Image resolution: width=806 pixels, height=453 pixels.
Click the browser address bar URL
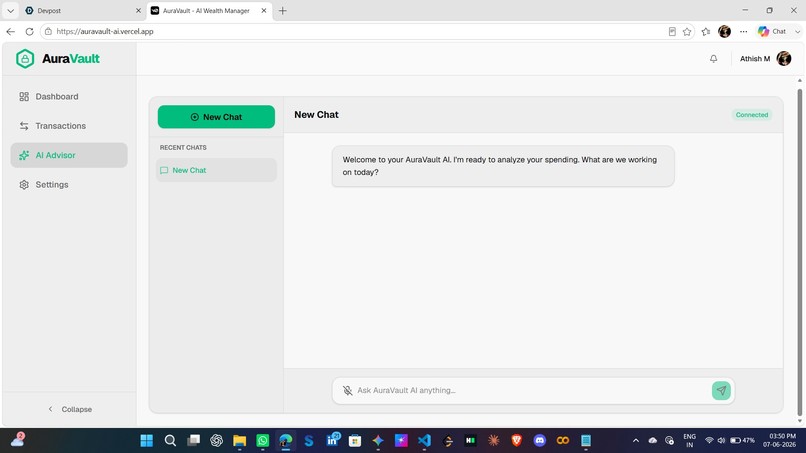coord(105,31)
